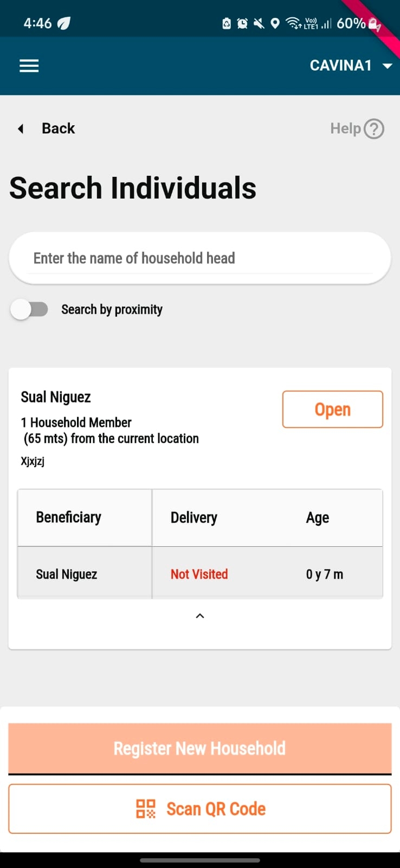Viewport: 400px width, 868px height.
Task: Focus the household head name field
Action: pos(200,258)
